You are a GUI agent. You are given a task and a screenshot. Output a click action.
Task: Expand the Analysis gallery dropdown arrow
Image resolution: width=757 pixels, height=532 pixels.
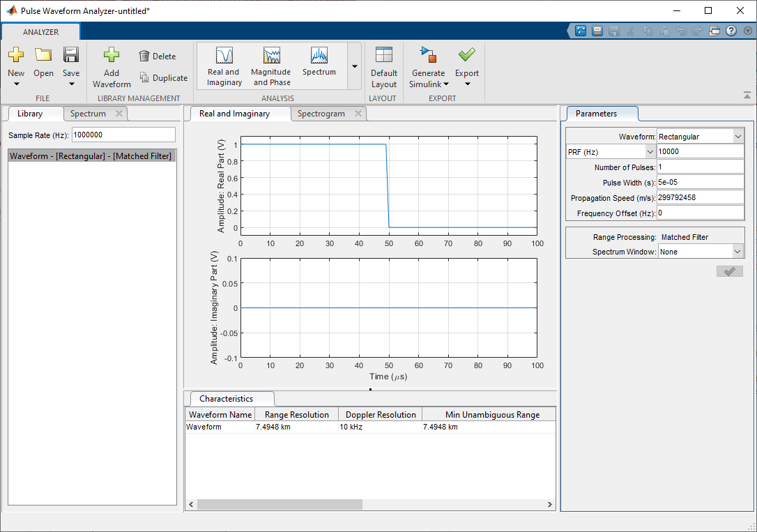pos(355,66)
